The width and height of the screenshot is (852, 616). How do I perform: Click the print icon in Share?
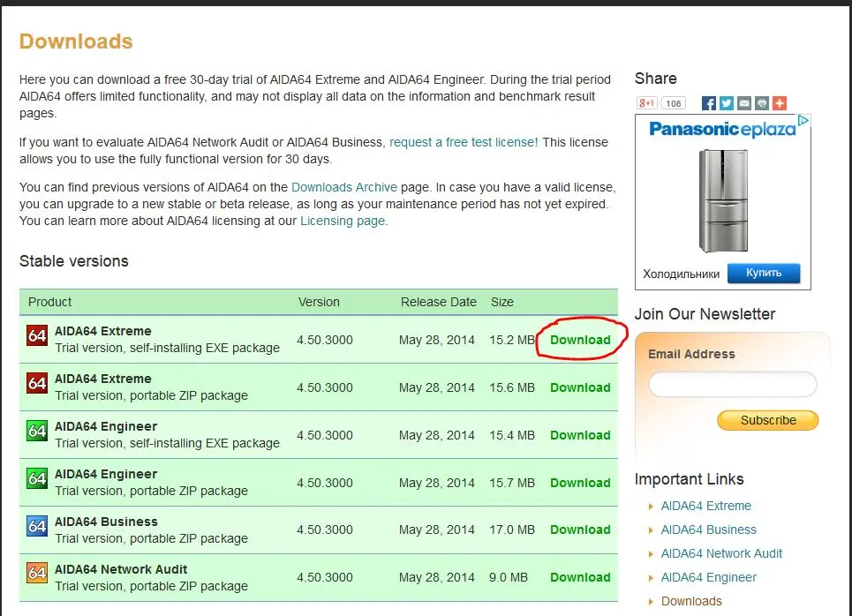762,103
